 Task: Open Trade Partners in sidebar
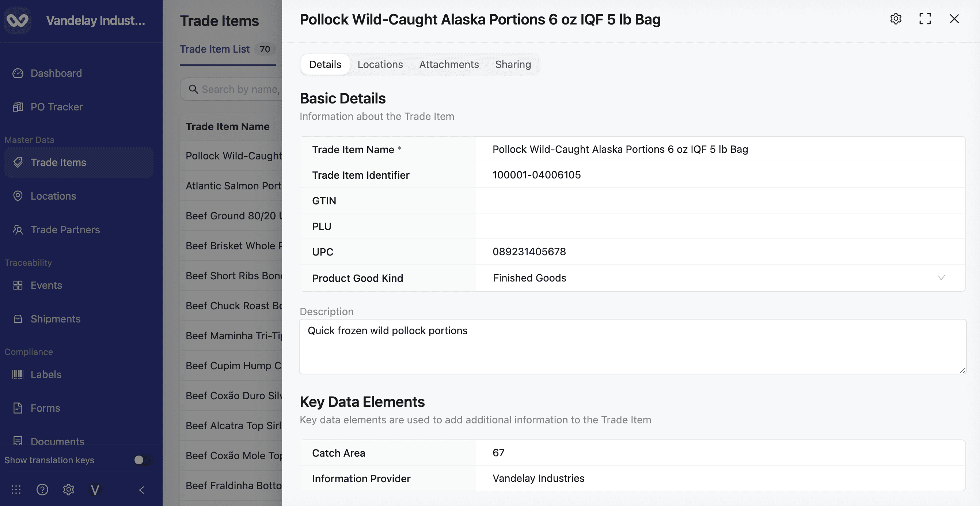pos(65,230)
